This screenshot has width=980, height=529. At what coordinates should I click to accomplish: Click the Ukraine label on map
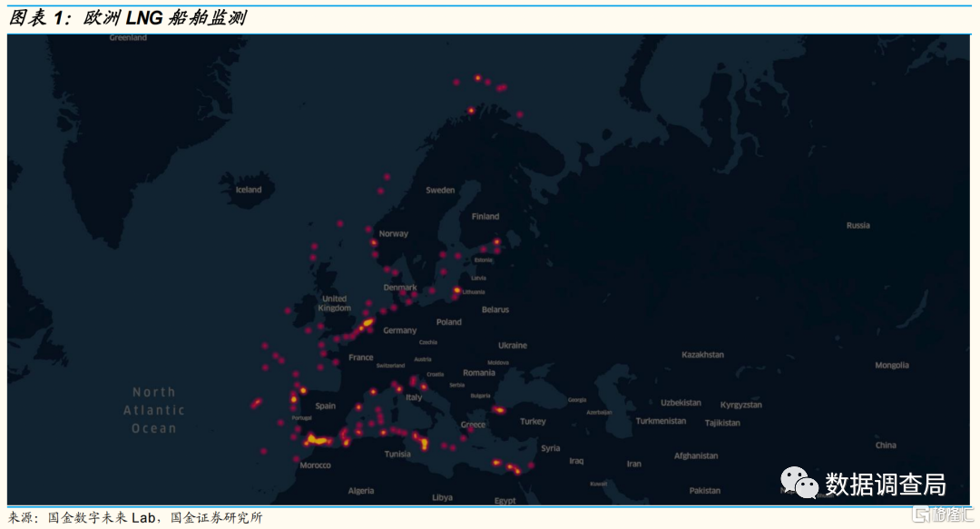pyautogui.click(x=512, y=346)
